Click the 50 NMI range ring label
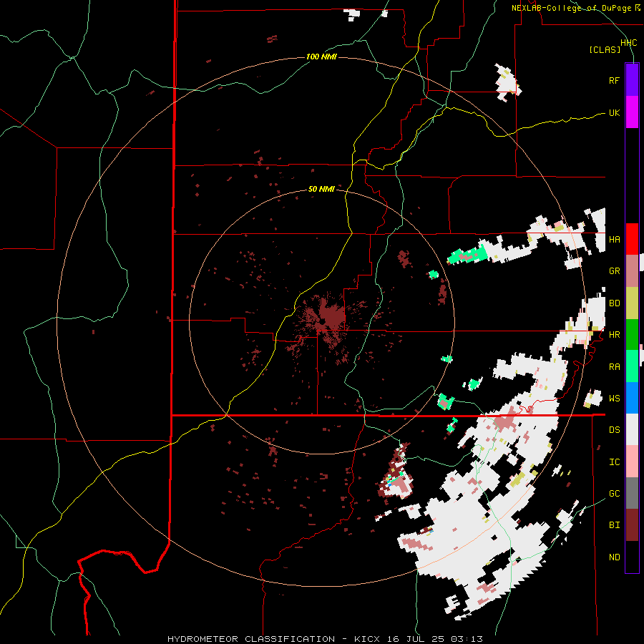 (321, 189)
